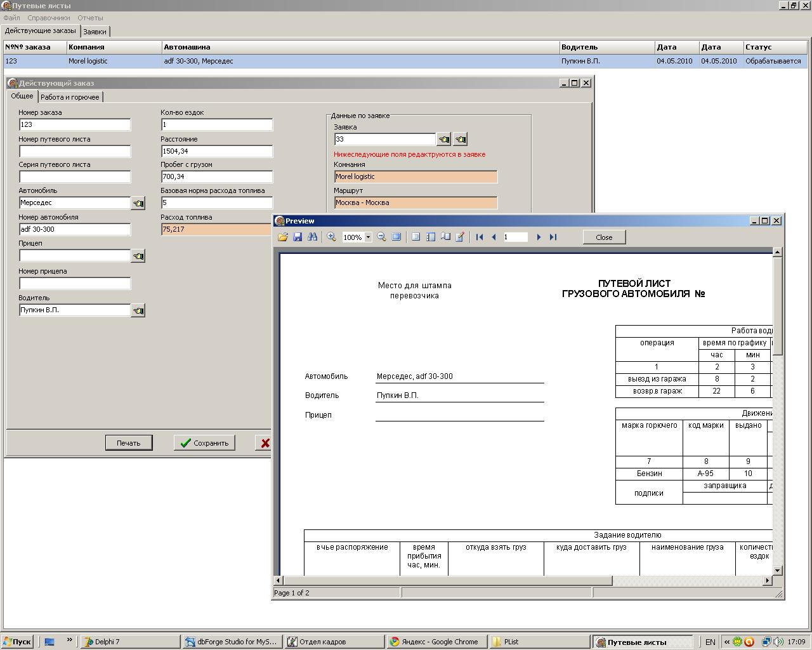Click the horizontal scrollbar in Preview window

447,580
